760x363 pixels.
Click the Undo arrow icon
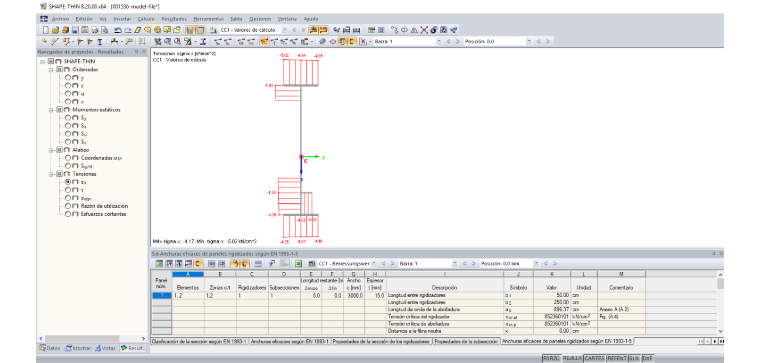(118, 30)
